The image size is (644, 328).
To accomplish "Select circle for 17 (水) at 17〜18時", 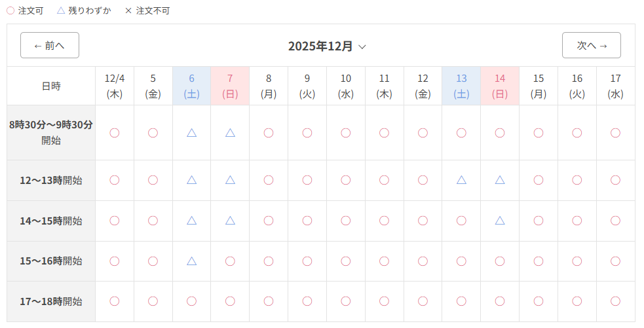I will [x=615, y=301].
